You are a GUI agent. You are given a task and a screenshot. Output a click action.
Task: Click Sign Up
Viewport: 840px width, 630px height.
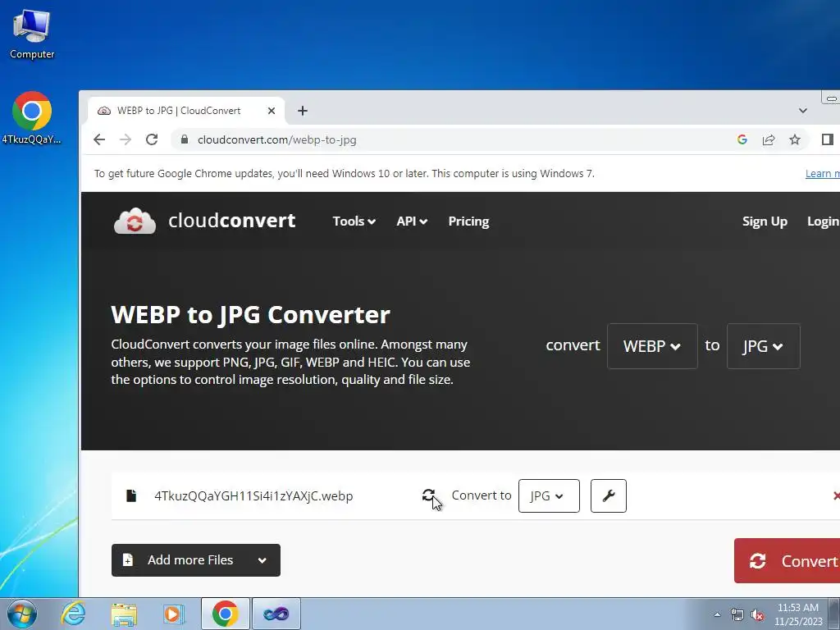[x=765, y=221]
